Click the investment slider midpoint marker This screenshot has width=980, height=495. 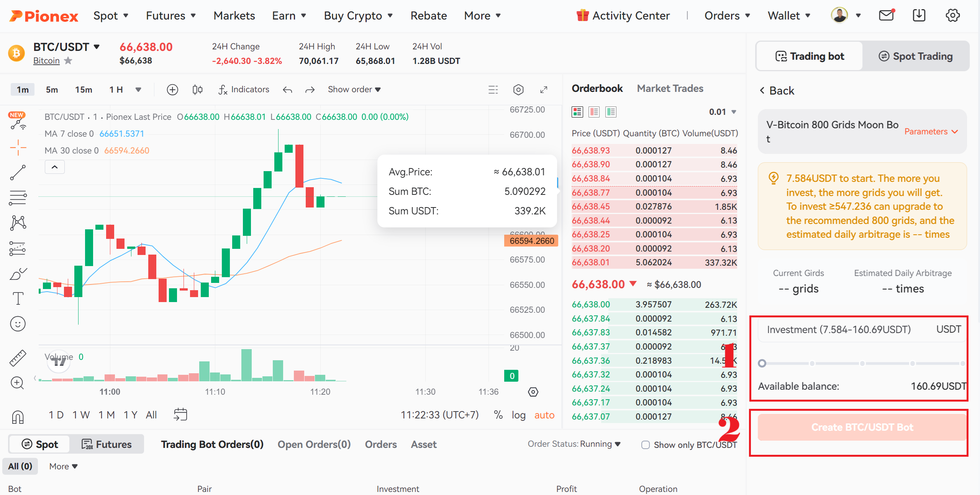pyautogui.click(x=862, y=363)
